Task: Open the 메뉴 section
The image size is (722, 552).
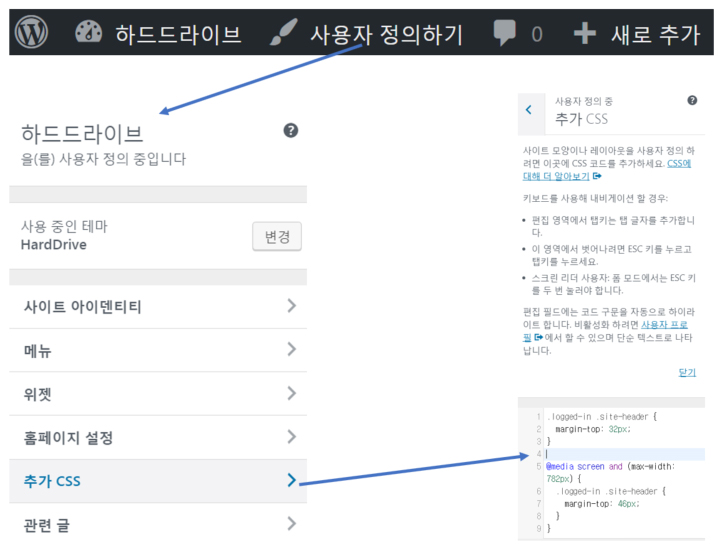Action: tap(158, 350)
